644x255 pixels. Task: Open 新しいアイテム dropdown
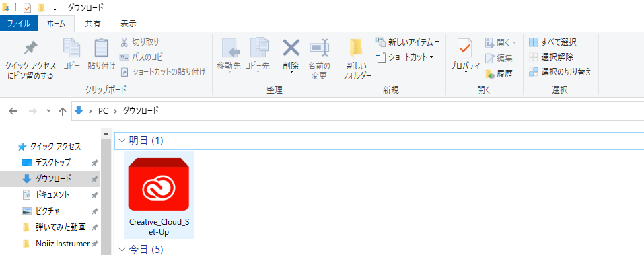click(x=407, y=42)
